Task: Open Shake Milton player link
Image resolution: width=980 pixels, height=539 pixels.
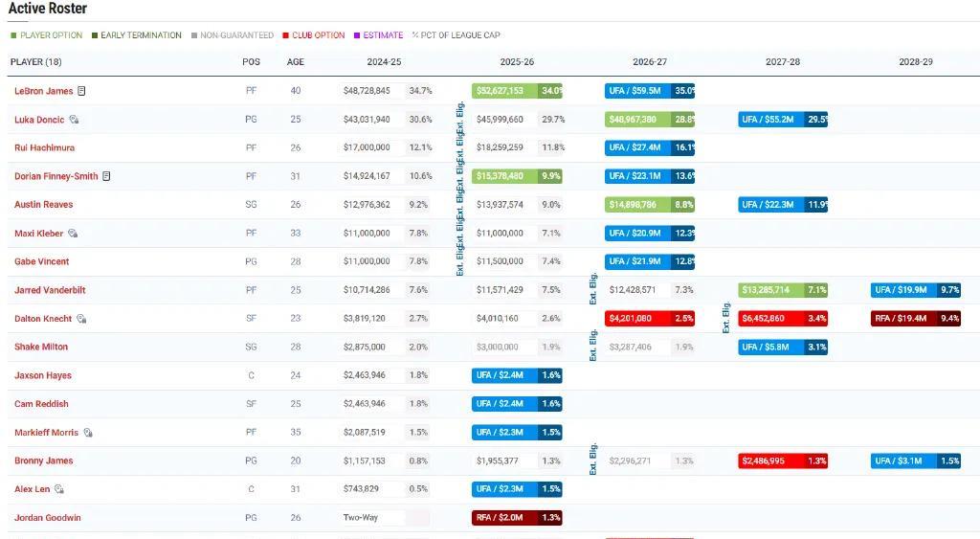Action: (x=41, y=347)
